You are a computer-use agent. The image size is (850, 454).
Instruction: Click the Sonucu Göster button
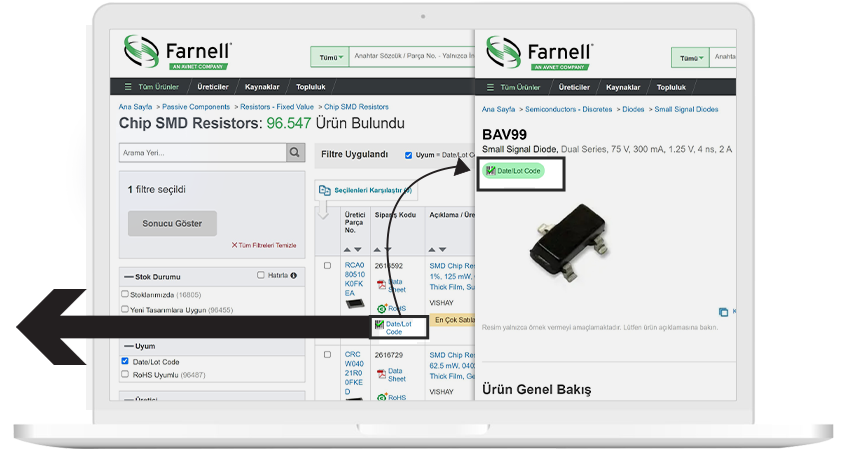pos(172,223)
